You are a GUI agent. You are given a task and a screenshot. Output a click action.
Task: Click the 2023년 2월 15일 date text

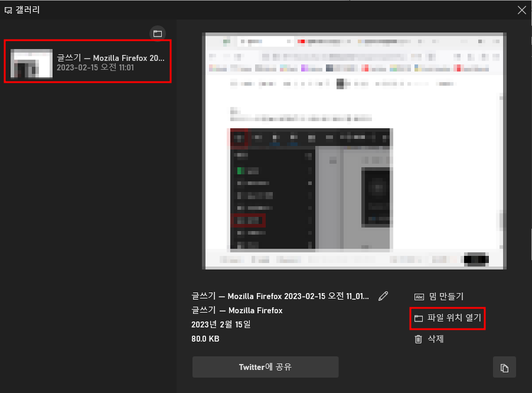221,324
